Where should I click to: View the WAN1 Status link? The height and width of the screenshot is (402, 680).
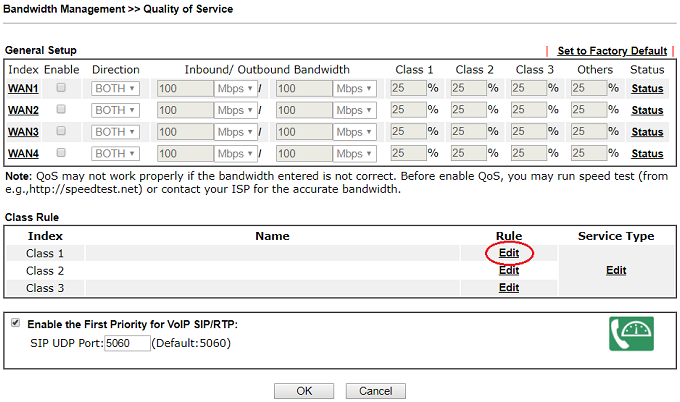pos(647,88)
